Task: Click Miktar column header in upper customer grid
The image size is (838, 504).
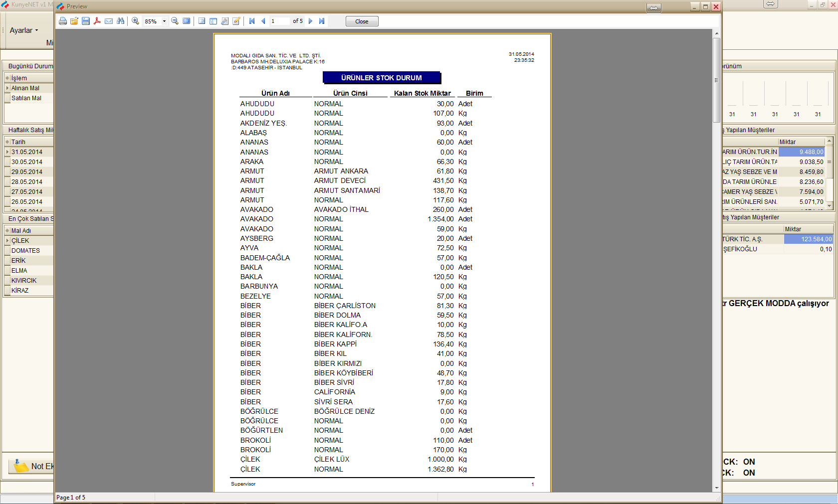Action: click(x=802, y=142)
